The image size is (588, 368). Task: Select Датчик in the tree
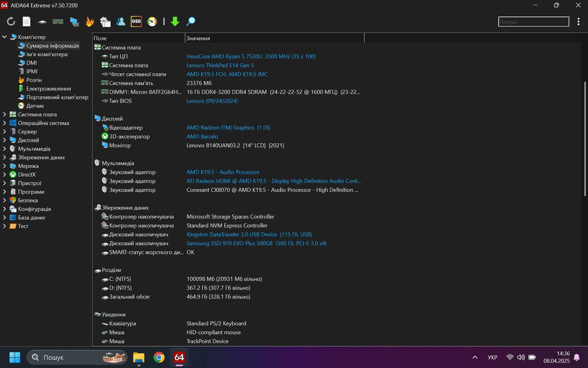(x=35, y=106)
